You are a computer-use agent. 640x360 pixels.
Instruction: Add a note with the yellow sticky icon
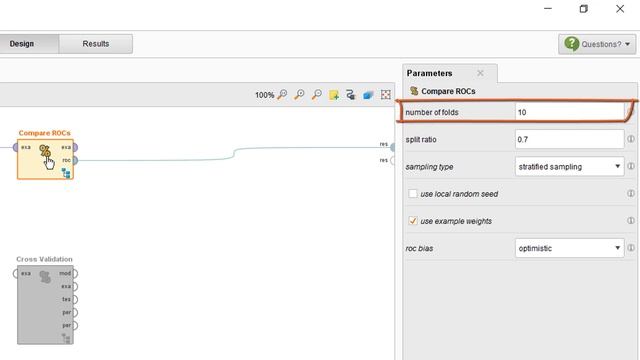point(334,95)
